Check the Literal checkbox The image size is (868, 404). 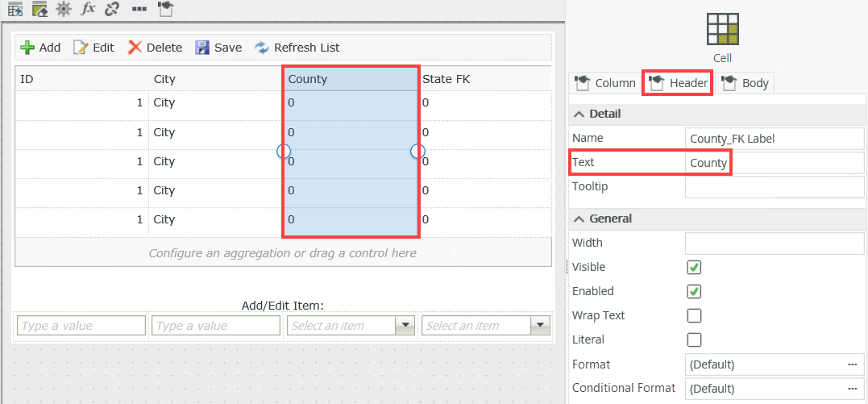click(694, 339)
